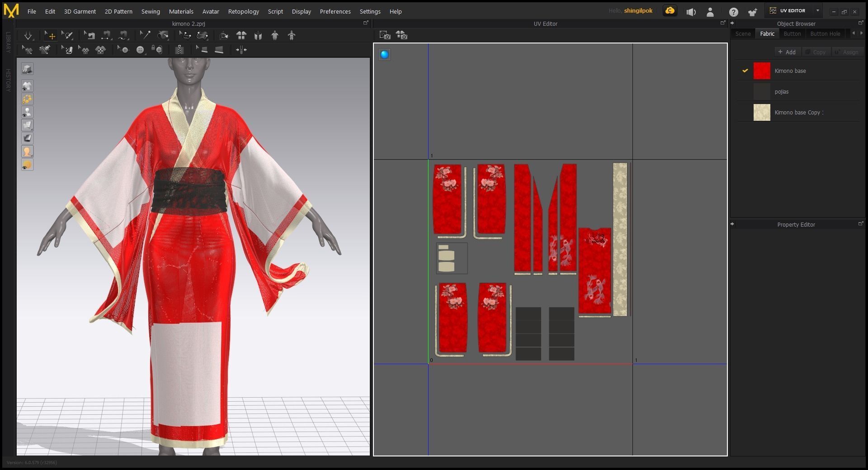Click the shingilpok username link
The width and height of the screenshot is (868, 470).
pos(638,11)
